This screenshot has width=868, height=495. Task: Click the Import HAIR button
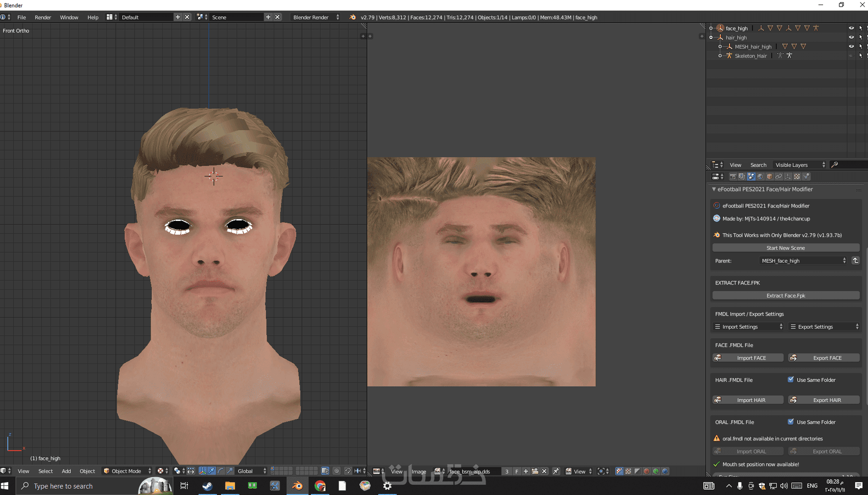(748, 400)
